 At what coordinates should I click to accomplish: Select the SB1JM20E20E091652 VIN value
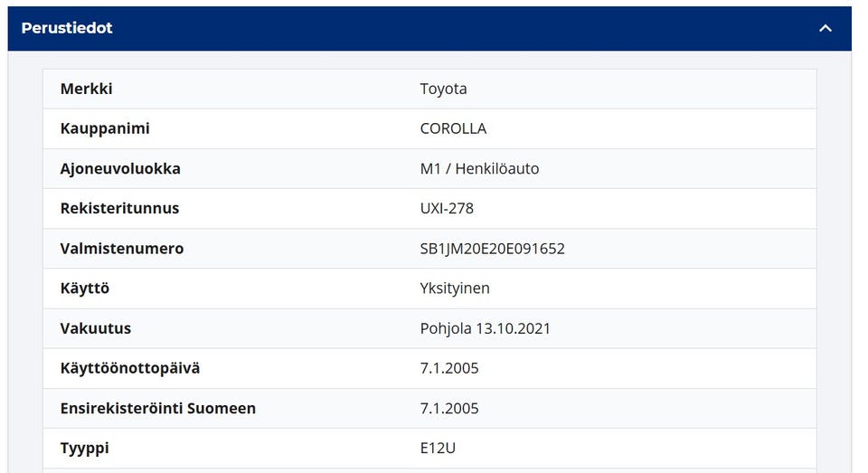pyautogui.click(x=493, y=248)
